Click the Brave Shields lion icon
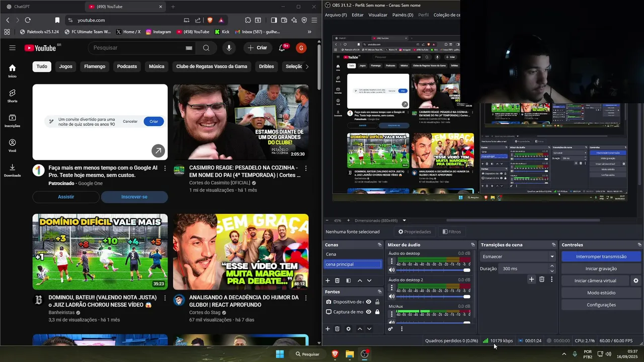 click(x=210, y=20)
